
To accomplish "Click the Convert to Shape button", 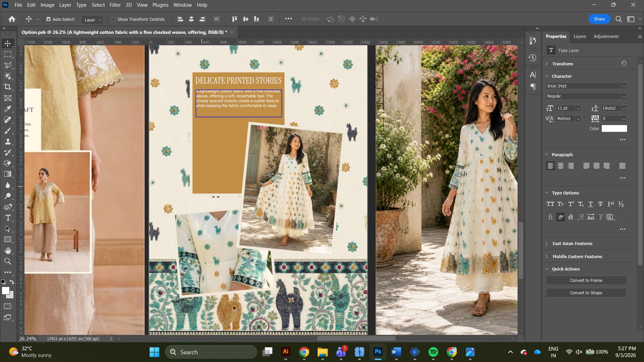I will point(586,293).
